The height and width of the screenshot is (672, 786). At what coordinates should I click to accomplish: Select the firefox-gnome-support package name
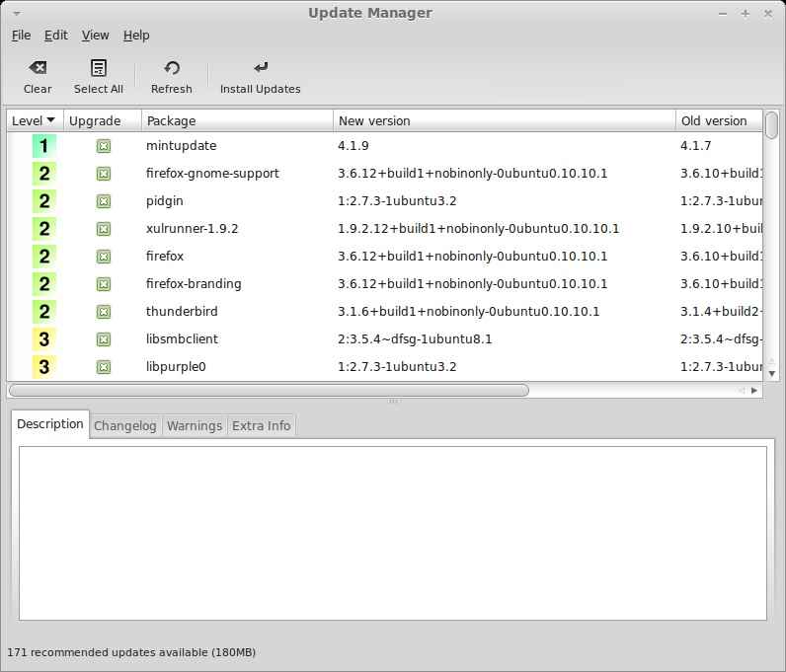click(x=212, y=174)
